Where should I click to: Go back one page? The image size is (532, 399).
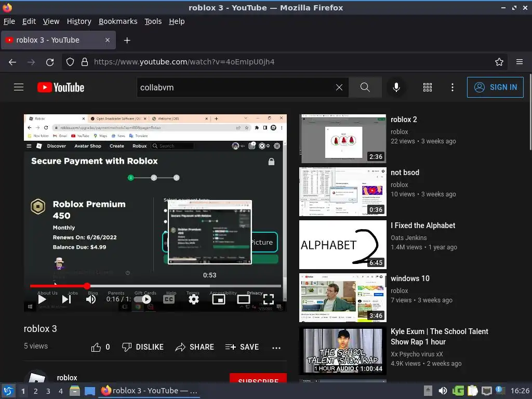click(12, 62)
